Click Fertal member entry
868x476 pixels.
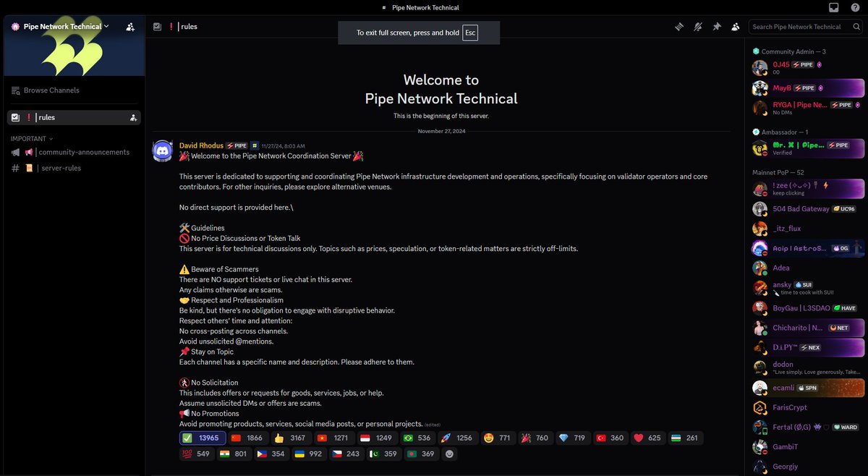pyautogui.click(x=807, y=427)
